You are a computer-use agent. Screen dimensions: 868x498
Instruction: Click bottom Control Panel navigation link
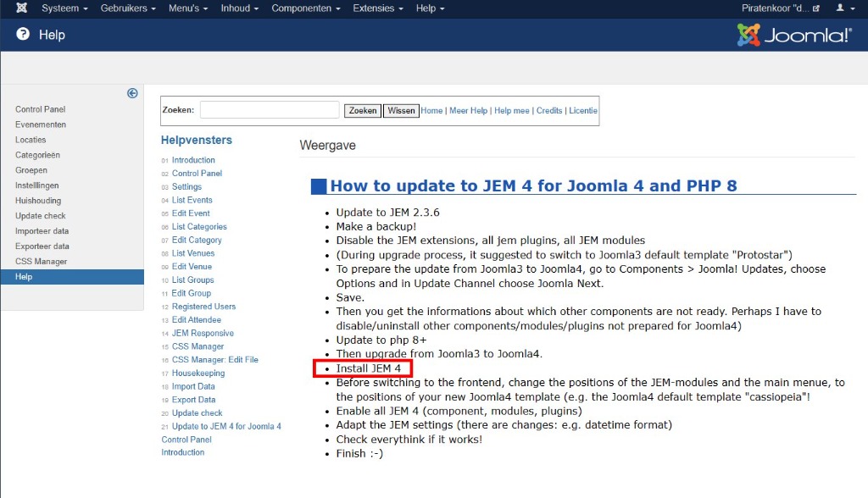[186, 440]
